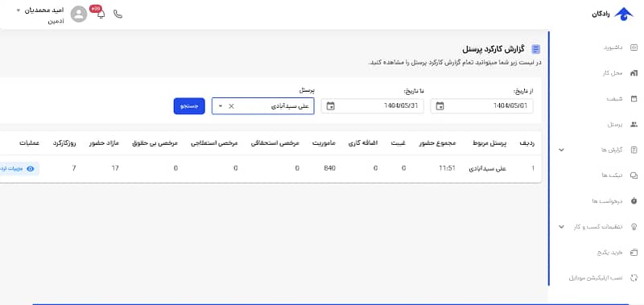The width and height of the screenshot is (644, 305).
Task: Open Personnel (پرسنل) sidebar item
Action: tap(622, 125)
